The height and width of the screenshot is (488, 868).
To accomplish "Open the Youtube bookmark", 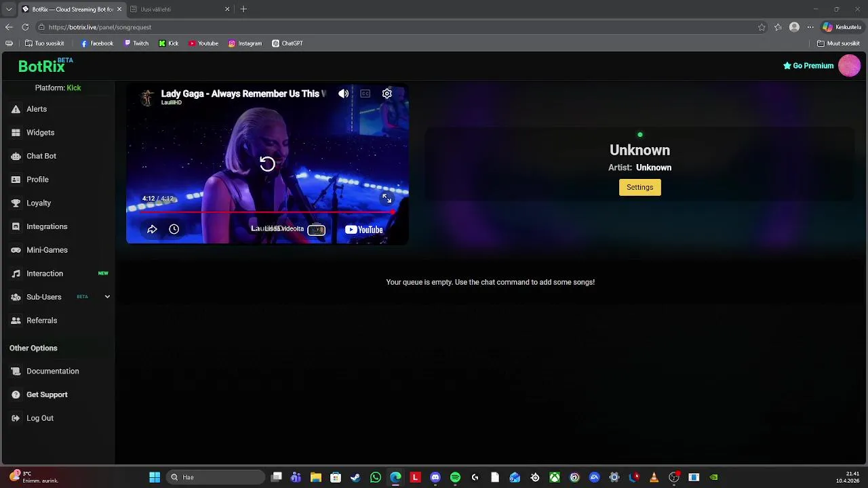I will tap(203, 43).
